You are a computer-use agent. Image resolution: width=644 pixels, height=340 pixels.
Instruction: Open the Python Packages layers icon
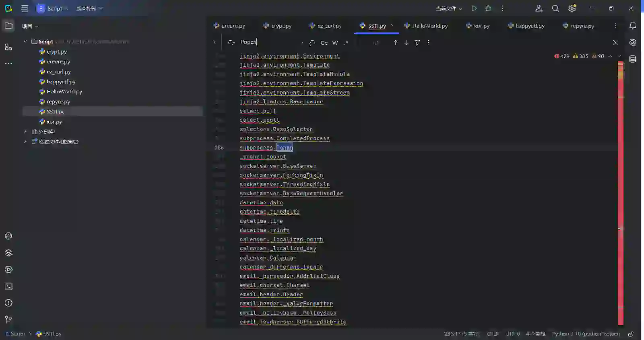click(x=8, y=253)
